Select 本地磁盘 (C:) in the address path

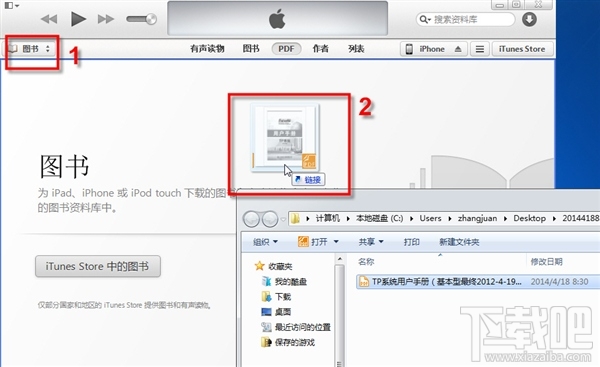point(379,218)
